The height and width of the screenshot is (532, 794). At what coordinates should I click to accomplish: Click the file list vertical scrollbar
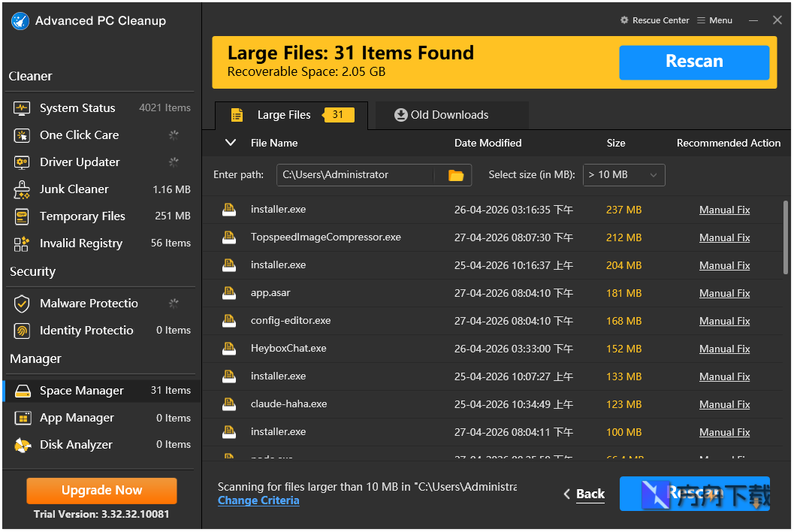pyautogui.click(x=786, y=237)
